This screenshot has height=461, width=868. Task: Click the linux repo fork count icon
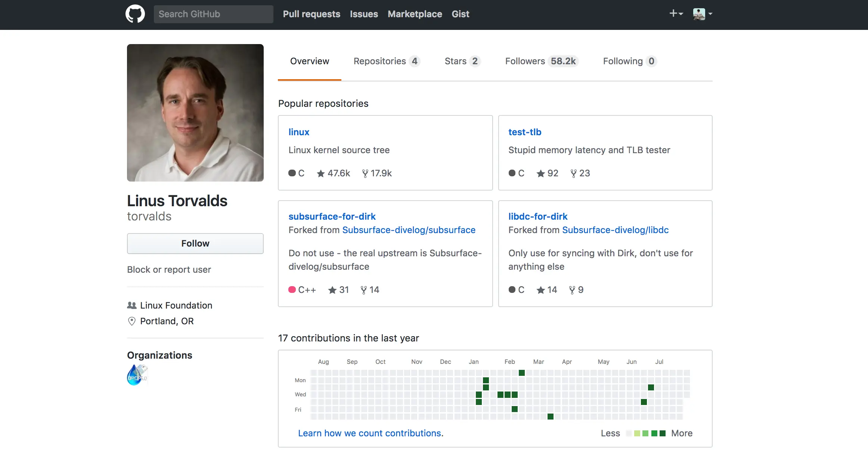[x=365, y=173]
